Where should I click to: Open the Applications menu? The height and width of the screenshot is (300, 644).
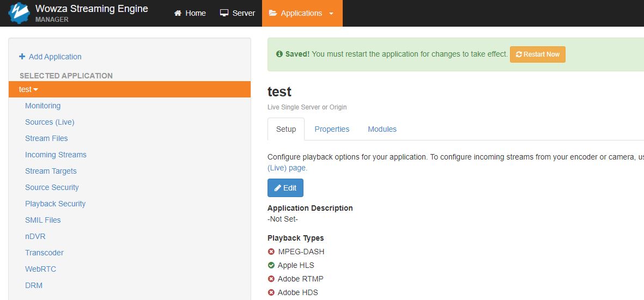[x=302, y=13]
